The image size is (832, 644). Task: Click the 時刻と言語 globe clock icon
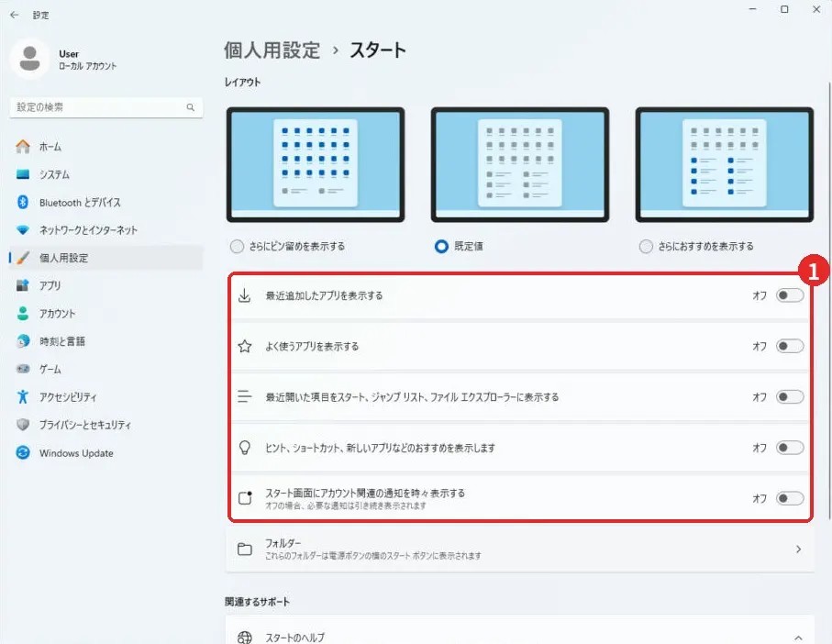(23, 341)
